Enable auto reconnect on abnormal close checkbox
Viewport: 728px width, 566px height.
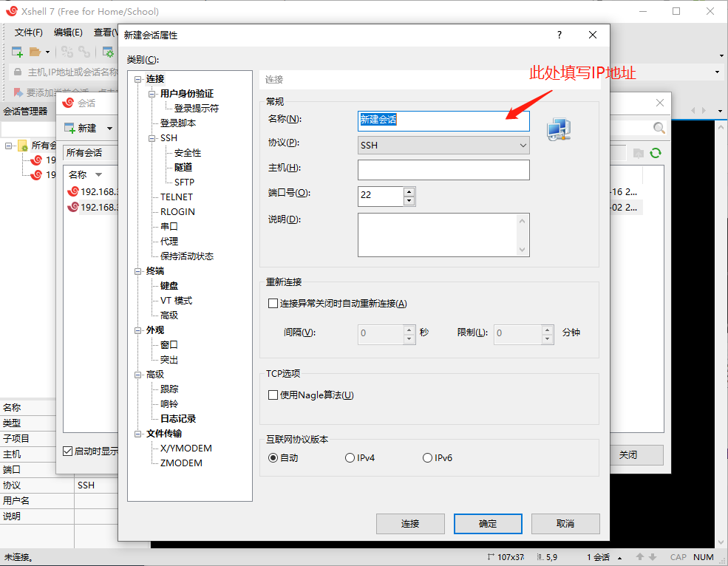pos(273,304)
